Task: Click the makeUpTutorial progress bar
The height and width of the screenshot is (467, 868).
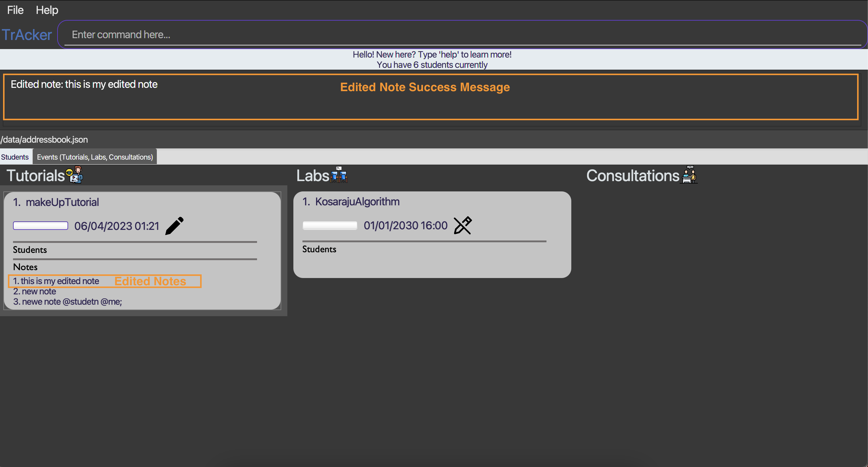Action: point(41,226)
